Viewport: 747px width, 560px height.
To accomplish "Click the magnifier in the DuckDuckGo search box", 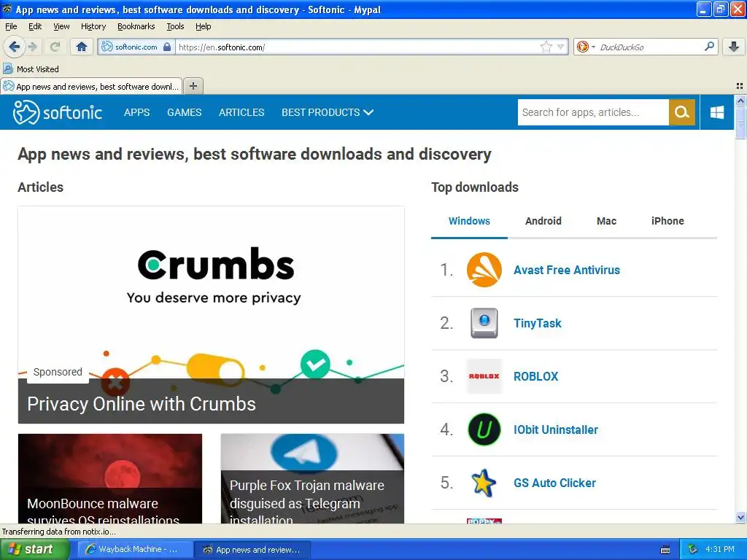I will pyautogui.click(x=709, y=47).
